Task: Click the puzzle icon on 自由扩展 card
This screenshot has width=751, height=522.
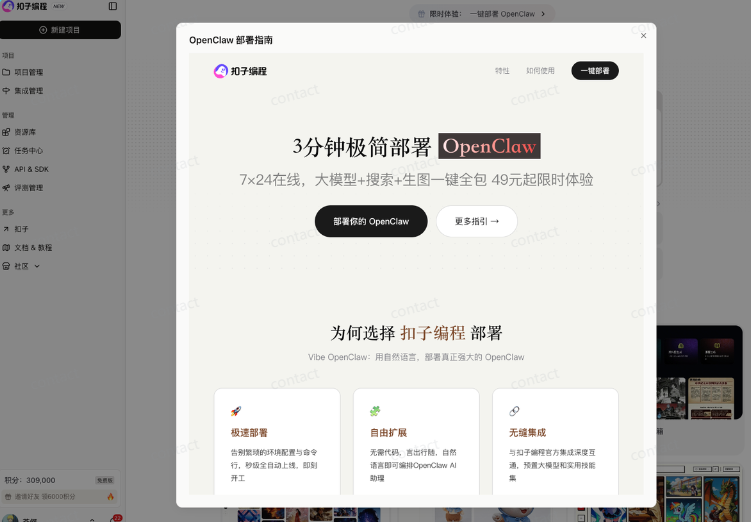Action: coord(375,411)
